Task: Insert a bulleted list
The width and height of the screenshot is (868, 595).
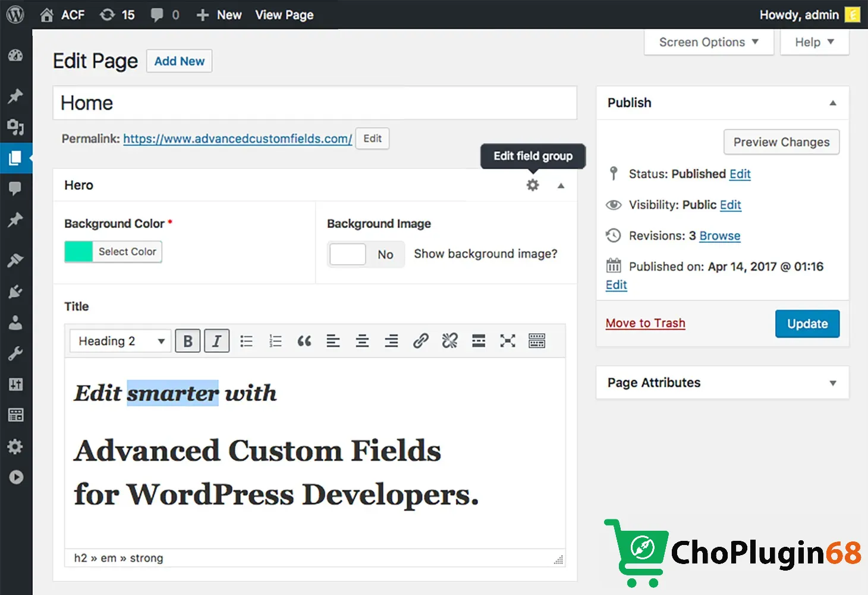Action: click(x=246, y=341)
